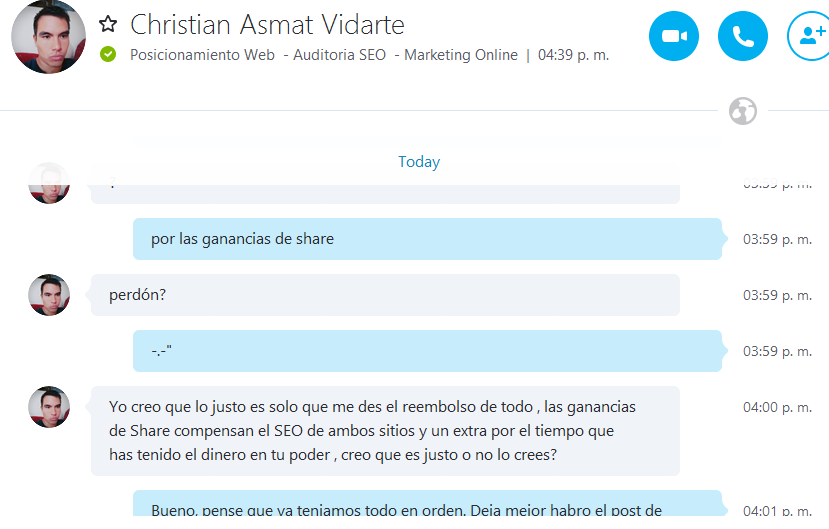
Task: Click the globe translator icon
Action: (x=742, y=111)
